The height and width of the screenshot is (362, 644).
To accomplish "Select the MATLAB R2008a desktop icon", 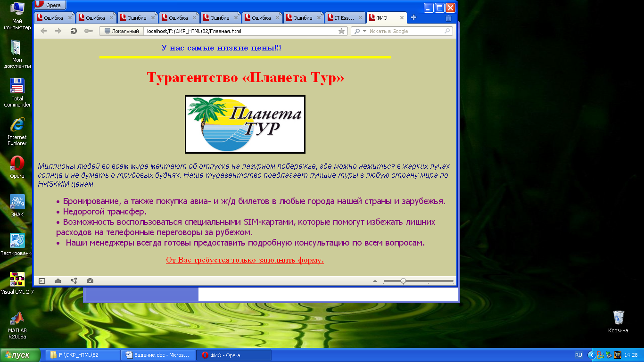I will click(17, 325).
